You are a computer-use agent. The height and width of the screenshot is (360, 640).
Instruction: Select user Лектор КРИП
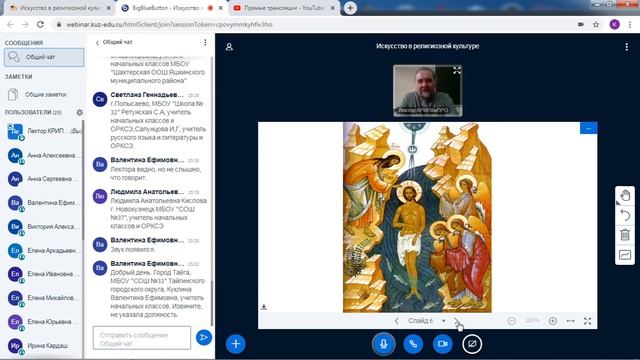pos(43,131)
